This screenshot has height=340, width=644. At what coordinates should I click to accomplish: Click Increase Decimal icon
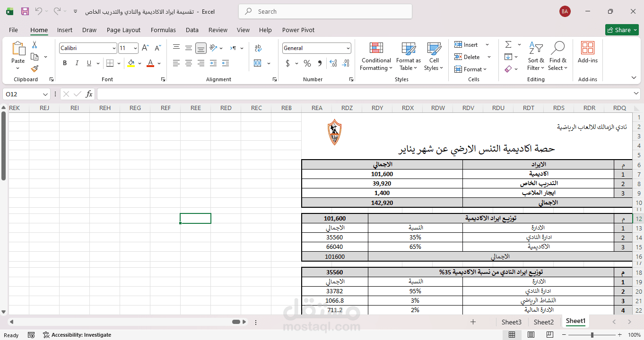pyautogui.click(x=333, y=63)
